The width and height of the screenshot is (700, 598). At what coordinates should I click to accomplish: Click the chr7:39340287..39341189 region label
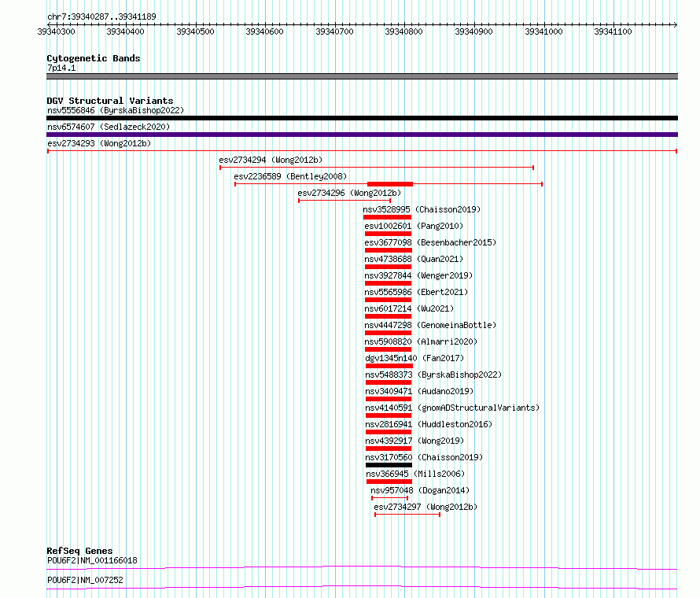point(101,17)
